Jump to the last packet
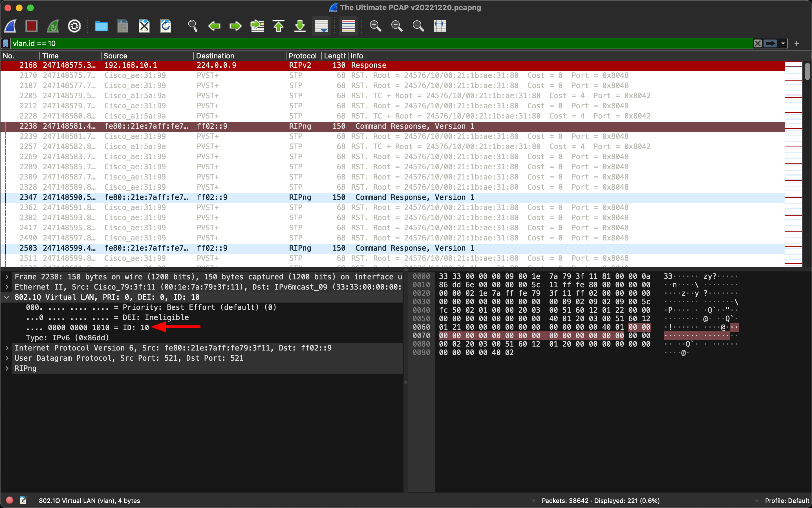The height and width of the screenshot is (508, 812). click(x=300, y=26)
